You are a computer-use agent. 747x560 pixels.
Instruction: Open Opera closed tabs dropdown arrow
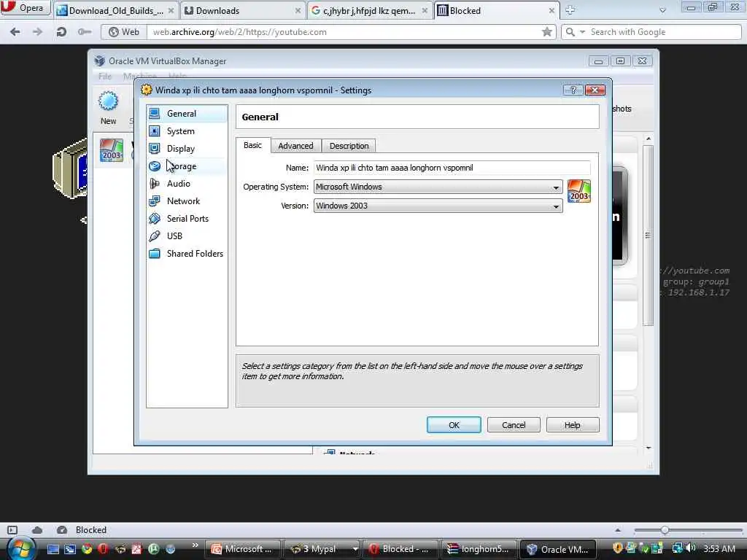(662, 10)
